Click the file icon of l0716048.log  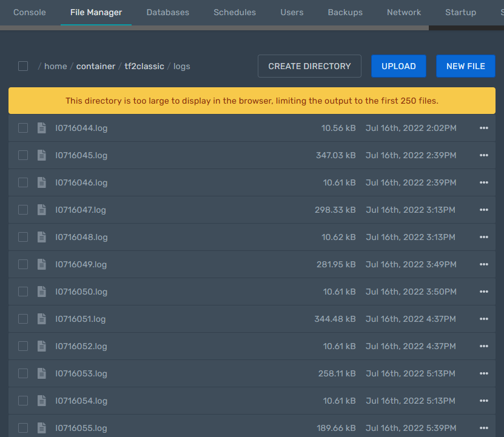click(41, 237)
